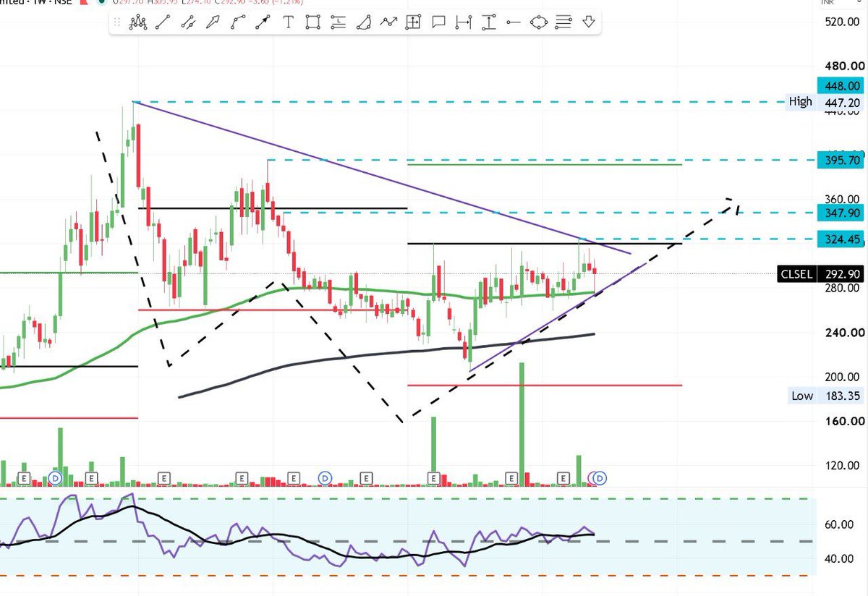The width and height of the screenshot is (868, 596).
Task: Select the arc sector drawing tool
Action: pos(364,22)
